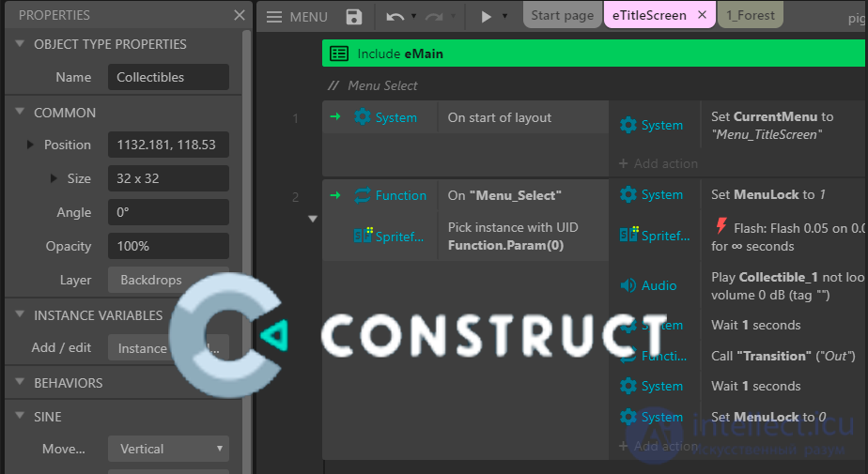This screenshot has height=474, width=868.
Task: Click the Function icon in event 2
Action: point(362,195)
